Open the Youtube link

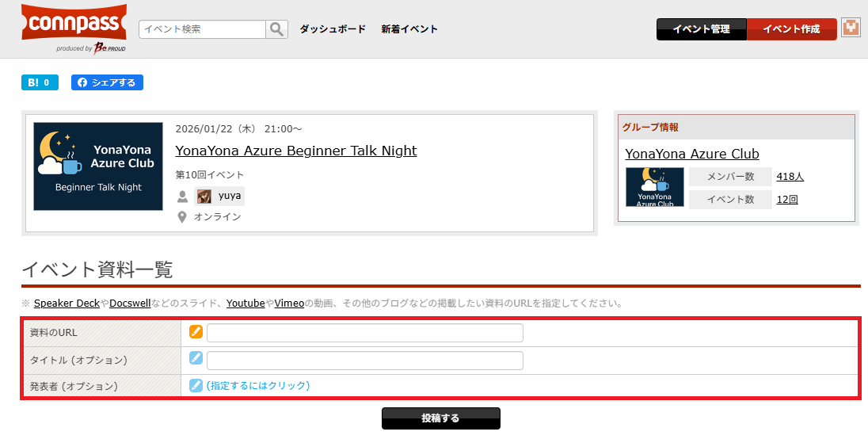tap(246, 304)
